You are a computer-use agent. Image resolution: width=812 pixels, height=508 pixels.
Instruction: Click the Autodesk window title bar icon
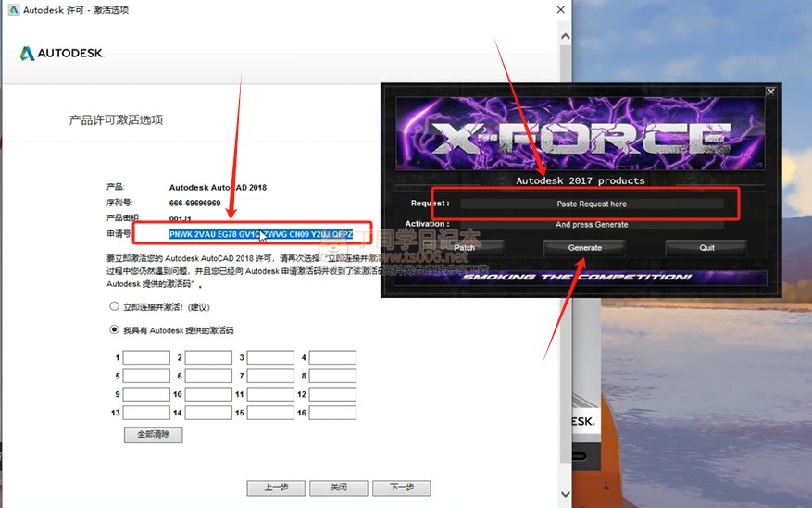point(14,10)
